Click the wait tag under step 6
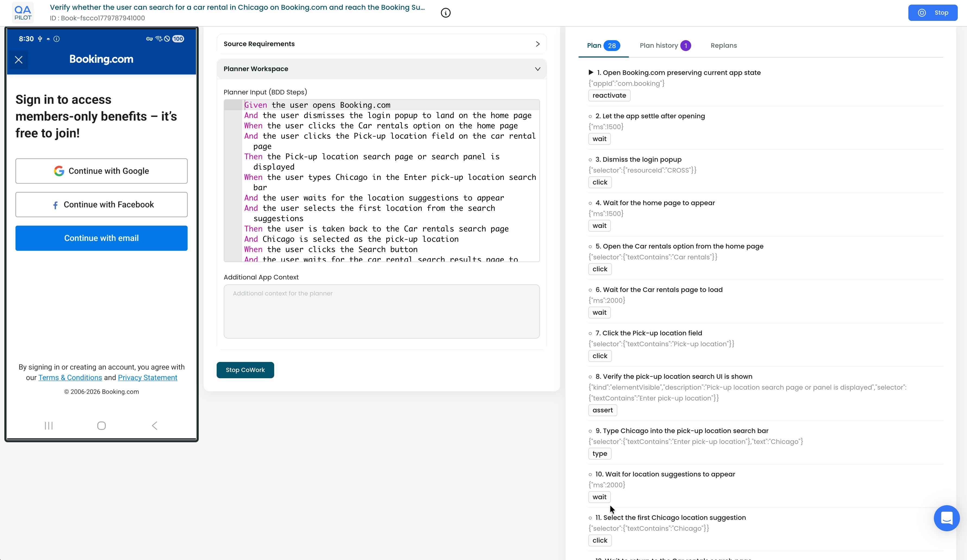This screenshot has width=967, height=560. coord(599,313)
